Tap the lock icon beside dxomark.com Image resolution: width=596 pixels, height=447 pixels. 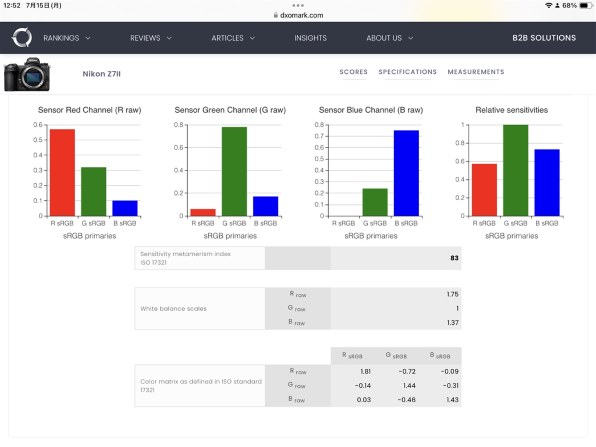(x=276, y=15)
